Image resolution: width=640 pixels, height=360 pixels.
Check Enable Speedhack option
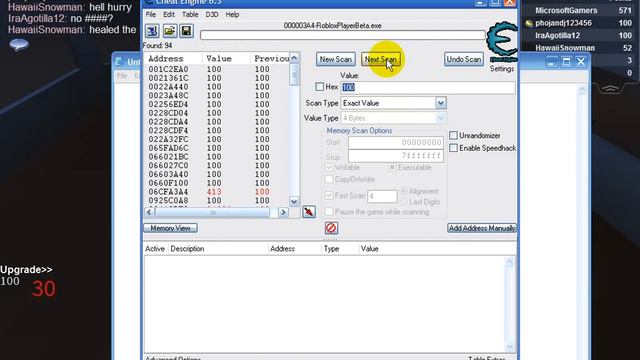point(453,148)
